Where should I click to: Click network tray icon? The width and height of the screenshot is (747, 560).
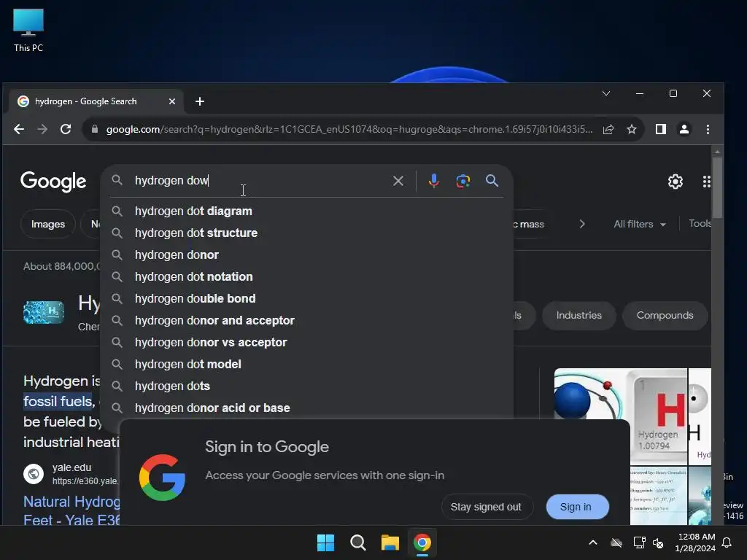coord(639,542)
